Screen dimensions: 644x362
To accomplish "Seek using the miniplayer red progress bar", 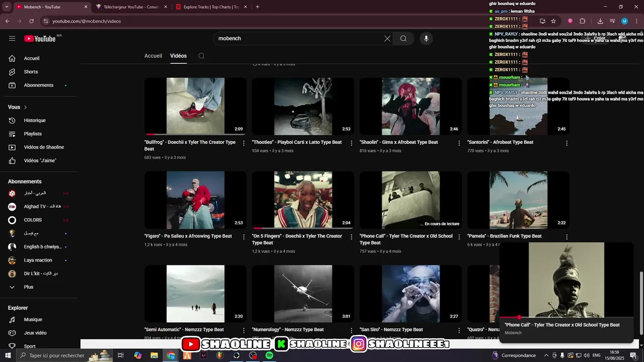I will 566,317.
